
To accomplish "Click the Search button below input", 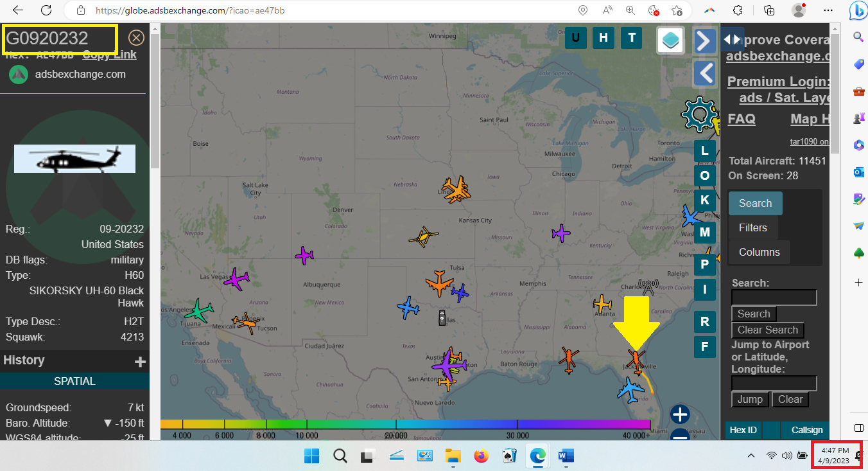I will pos(754,314).
